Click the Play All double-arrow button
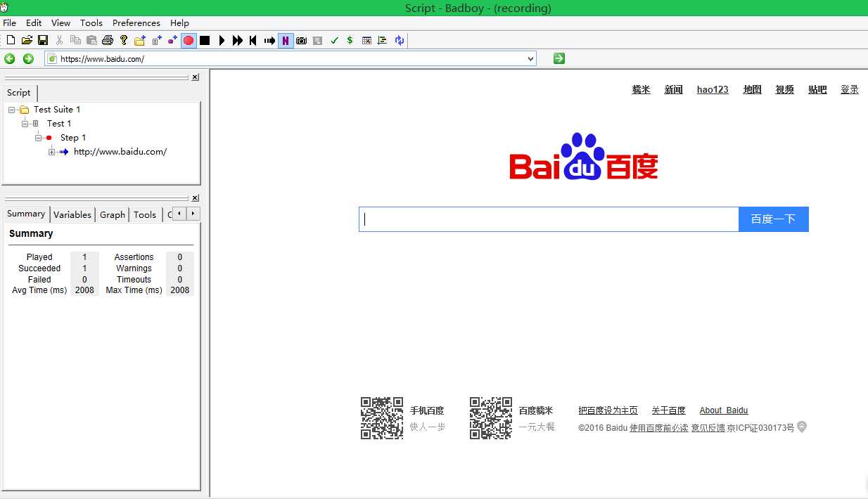 click(x=238, y=41)
